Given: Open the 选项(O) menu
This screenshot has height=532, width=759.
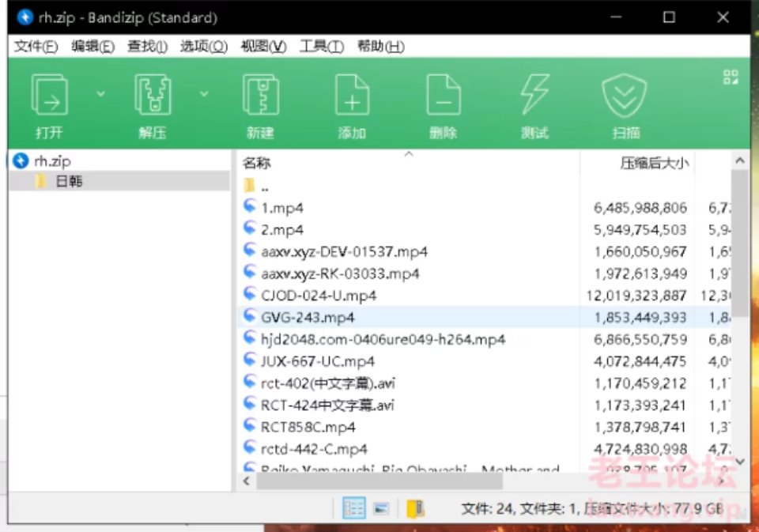Looking at the screenshot, I should coord(204,47).
